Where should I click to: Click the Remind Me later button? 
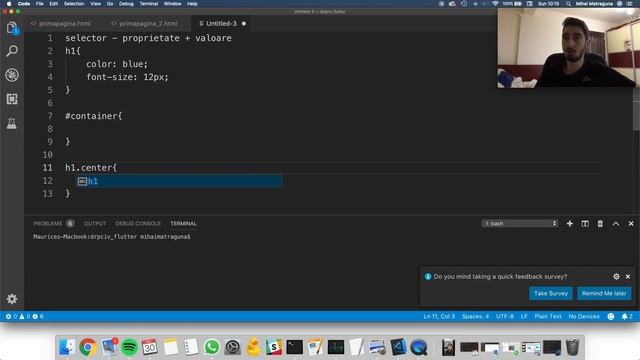[604, 293]
